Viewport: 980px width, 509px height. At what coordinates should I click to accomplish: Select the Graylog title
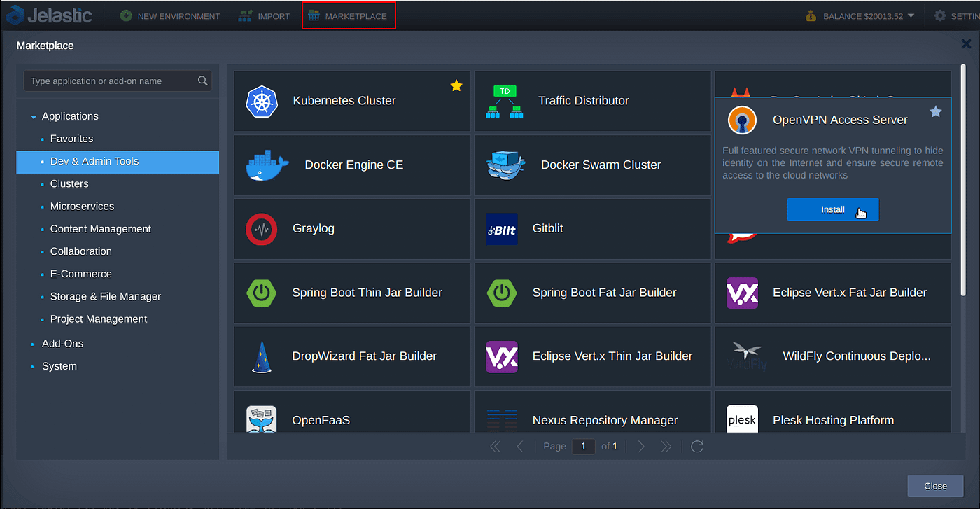(314, 229)
